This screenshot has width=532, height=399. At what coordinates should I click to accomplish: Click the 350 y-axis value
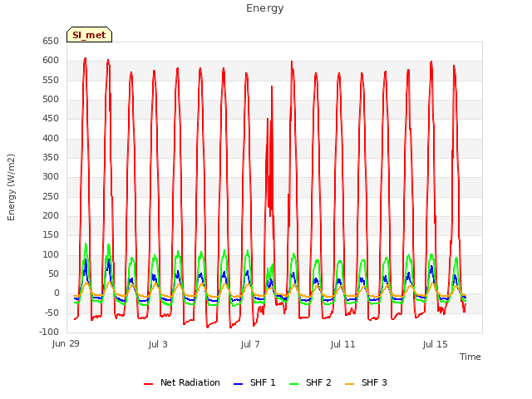pyautogui.click(x=51, y=158)
